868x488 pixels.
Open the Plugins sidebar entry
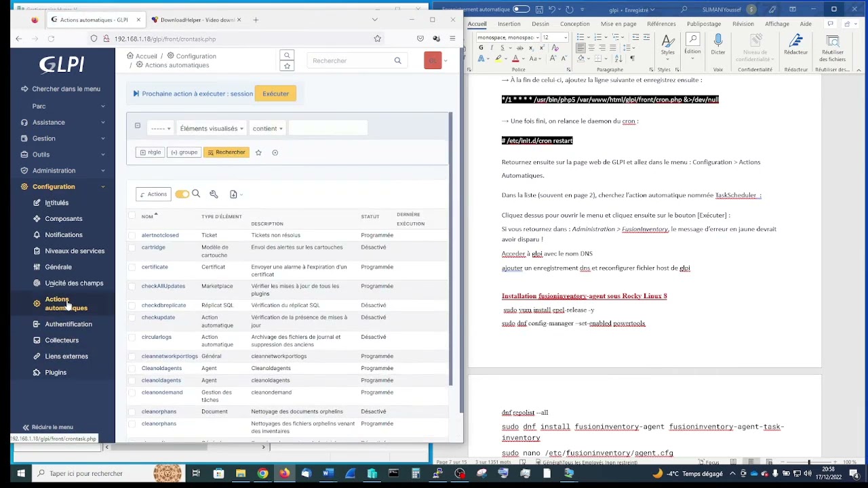click(x=56, y=372)
